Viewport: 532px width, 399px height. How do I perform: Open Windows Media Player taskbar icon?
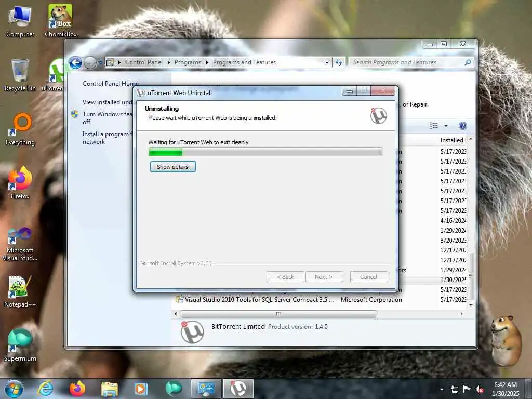tap(141, 389)
